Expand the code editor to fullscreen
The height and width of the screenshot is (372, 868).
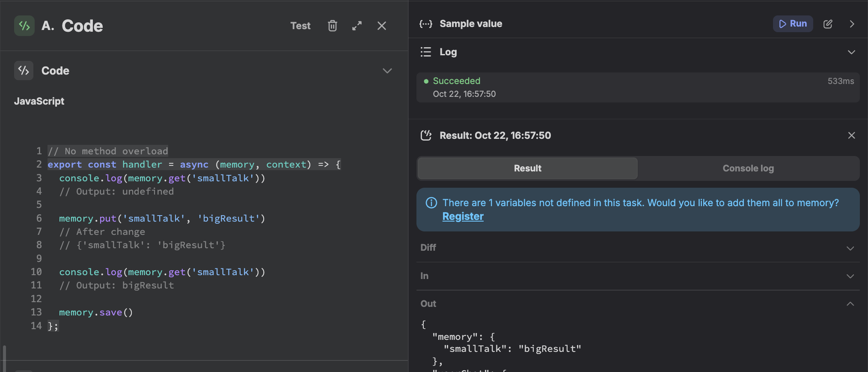click(x=357, y=26)
